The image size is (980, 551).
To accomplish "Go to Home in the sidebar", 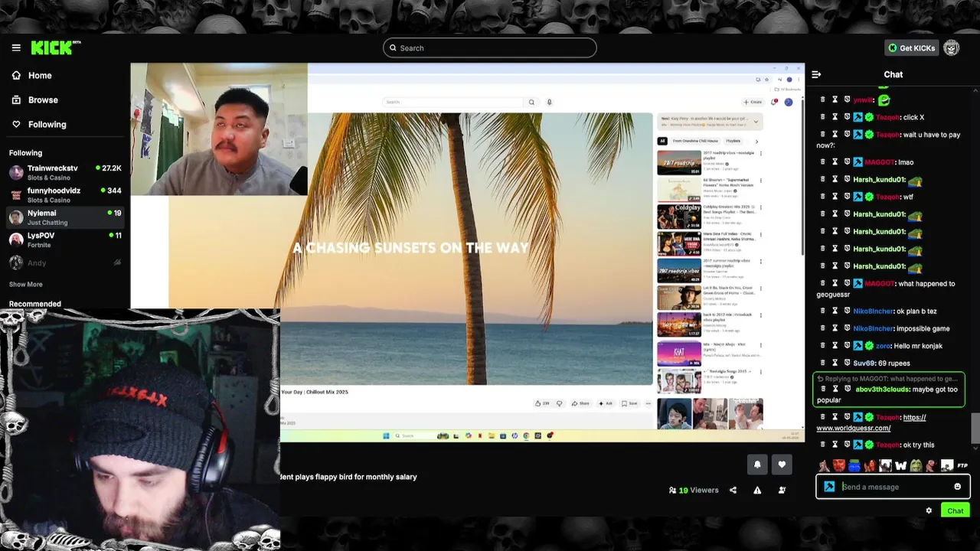I will (39, 75).
